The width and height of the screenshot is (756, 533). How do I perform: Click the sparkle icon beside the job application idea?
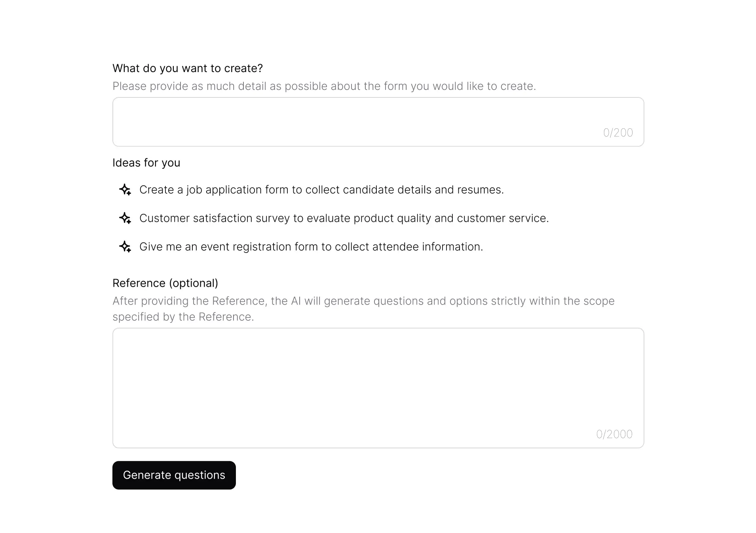pos(125,190)
